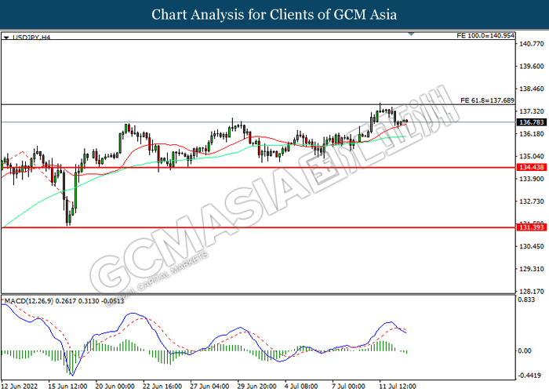Click the red 134.438 price level tag
This screenshot has height=392, width=549.
(532, 167)
